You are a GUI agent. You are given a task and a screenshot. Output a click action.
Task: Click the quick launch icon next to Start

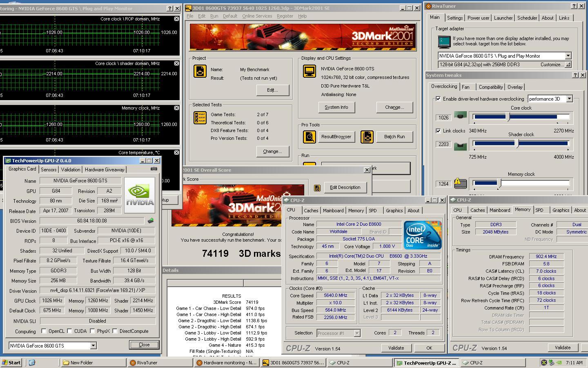(x=32, y=362)
